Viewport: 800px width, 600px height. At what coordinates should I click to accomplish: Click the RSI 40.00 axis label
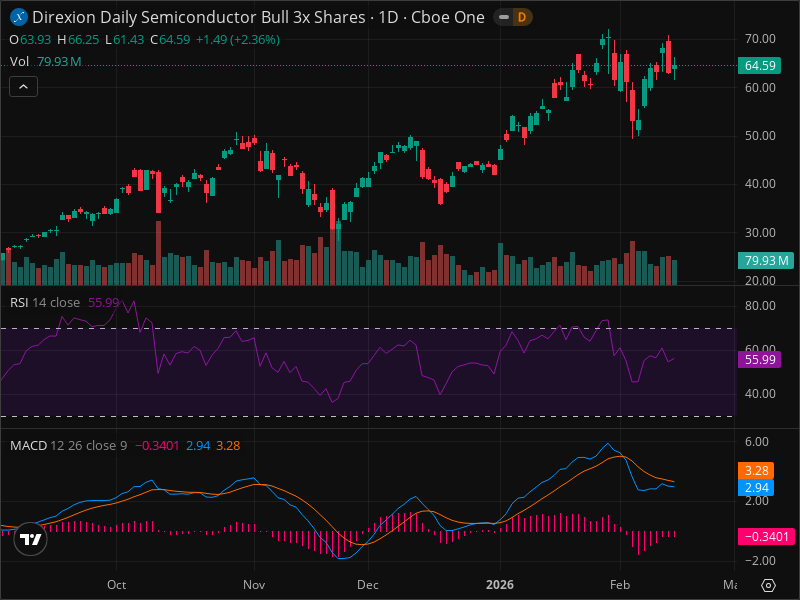[760, 394]
